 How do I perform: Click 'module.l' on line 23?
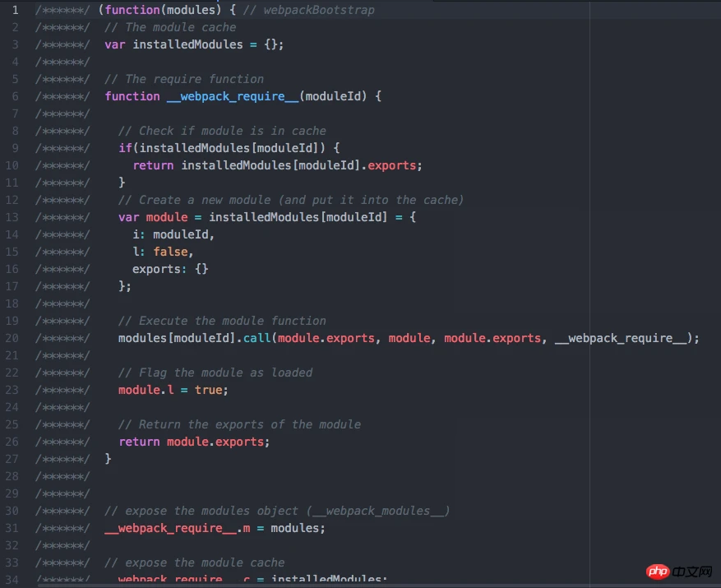coord(146,390)
